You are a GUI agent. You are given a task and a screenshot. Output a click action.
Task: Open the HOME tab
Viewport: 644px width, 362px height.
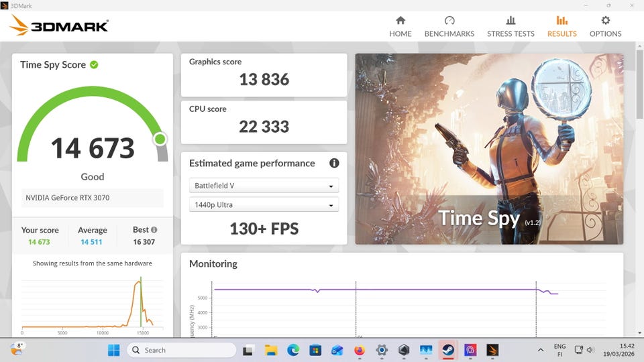coord(400,27)
